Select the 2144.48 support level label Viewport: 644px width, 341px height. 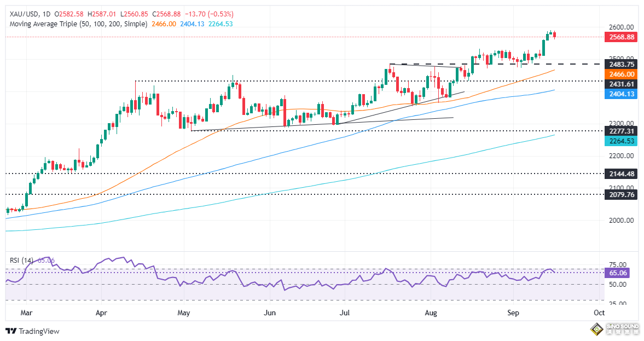click(x=621, y=174)
